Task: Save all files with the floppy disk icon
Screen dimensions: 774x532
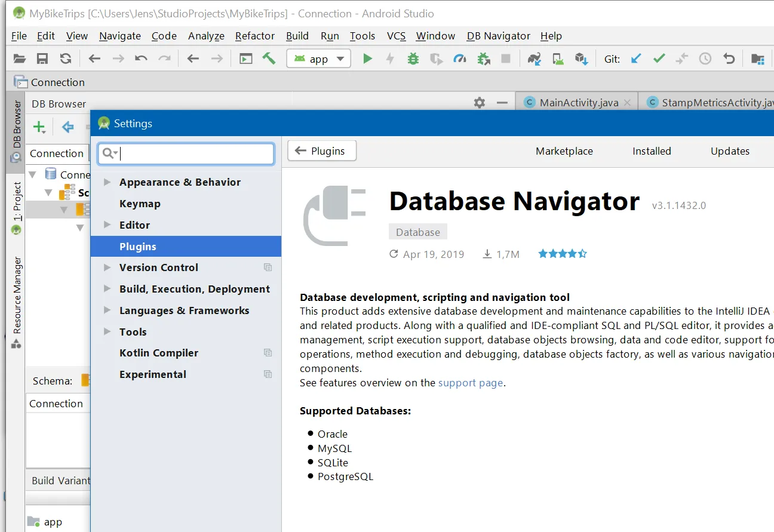Action: click(42, 59)
